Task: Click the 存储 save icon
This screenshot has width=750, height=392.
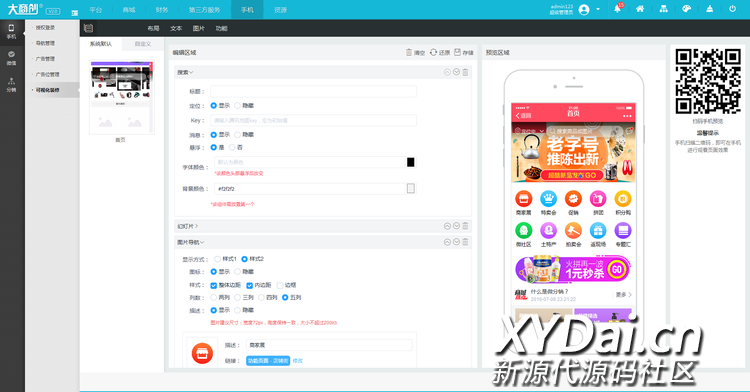Action: (457, 52)
